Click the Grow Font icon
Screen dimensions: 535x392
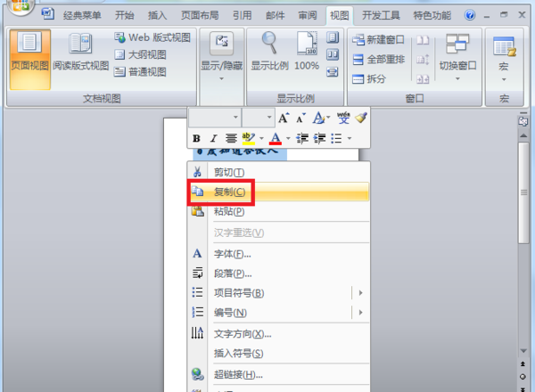coord(284,118)
